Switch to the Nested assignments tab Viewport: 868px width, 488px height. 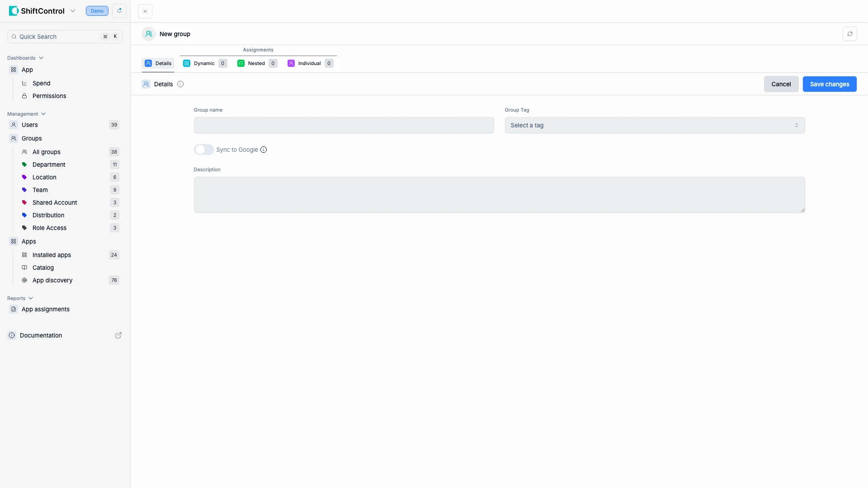(256, 63)
